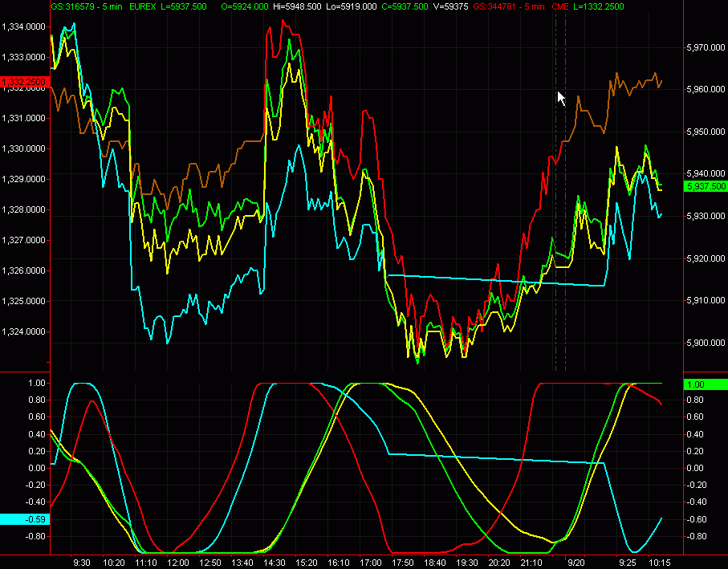Click the 14:30 time axis label

[x=275, y=563]
